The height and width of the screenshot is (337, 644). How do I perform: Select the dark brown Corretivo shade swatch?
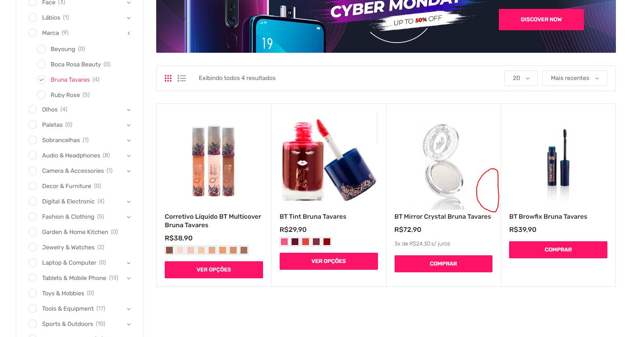169,250
